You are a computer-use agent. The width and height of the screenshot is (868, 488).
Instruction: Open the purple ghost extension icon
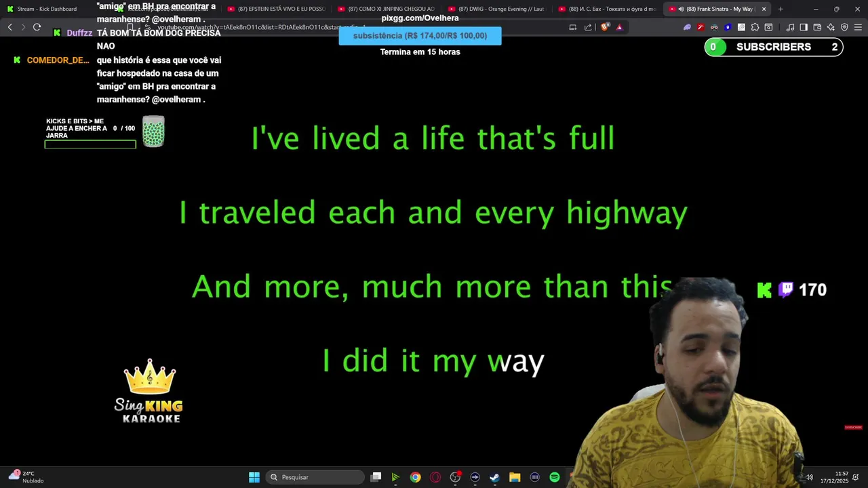point(687,27)
